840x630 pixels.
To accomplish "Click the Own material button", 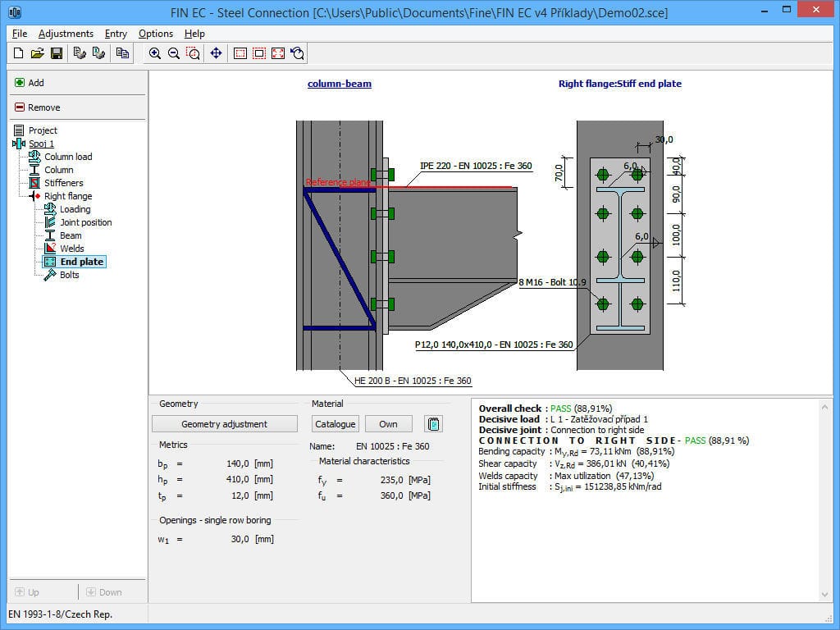I will click(388, 423).
